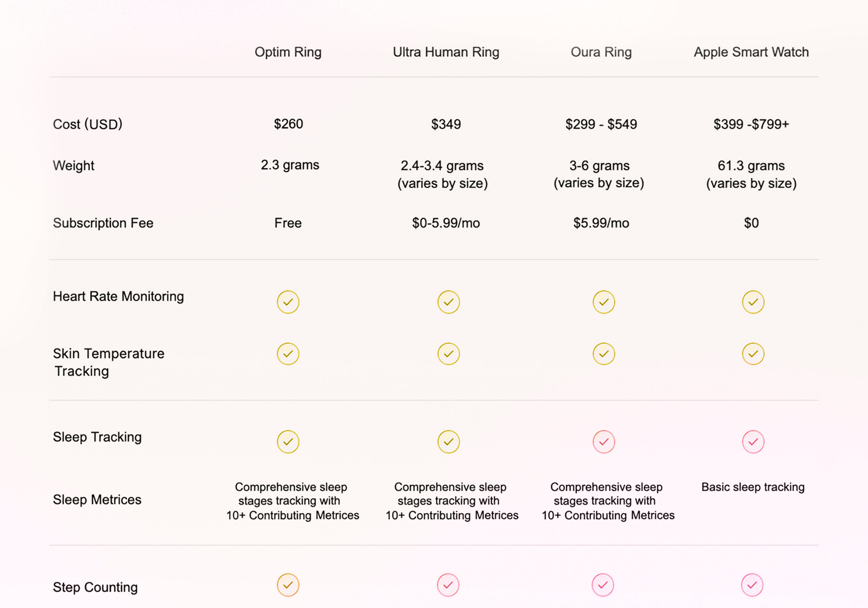Click Oura Ring skin temperature checkmark
The width and height of the screenshot is (868, 608).
coord(604,354)
